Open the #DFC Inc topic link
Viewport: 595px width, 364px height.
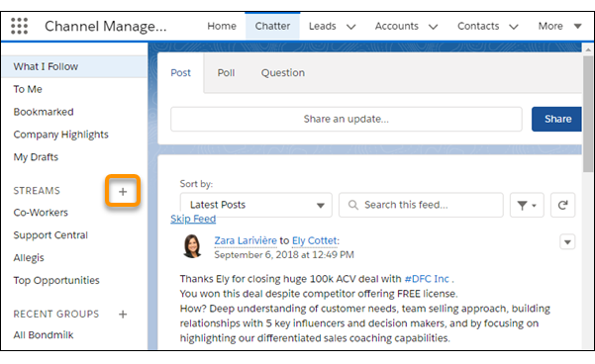click(427, 279)
